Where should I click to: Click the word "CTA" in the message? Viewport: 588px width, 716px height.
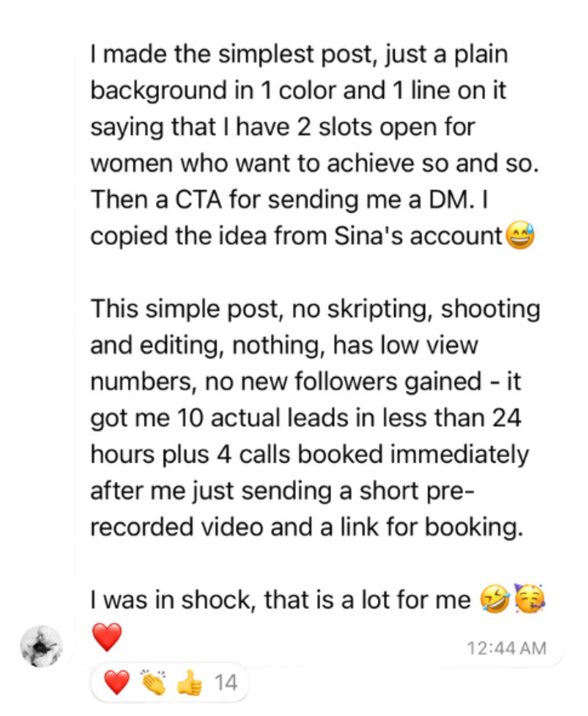[198, 199]
